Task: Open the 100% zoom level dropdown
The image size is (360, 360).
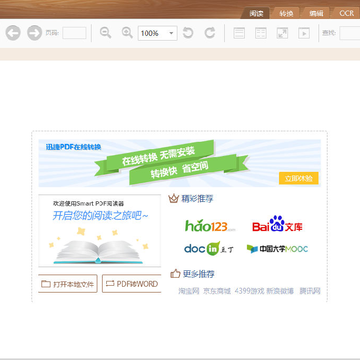Action: click(158, 33)
